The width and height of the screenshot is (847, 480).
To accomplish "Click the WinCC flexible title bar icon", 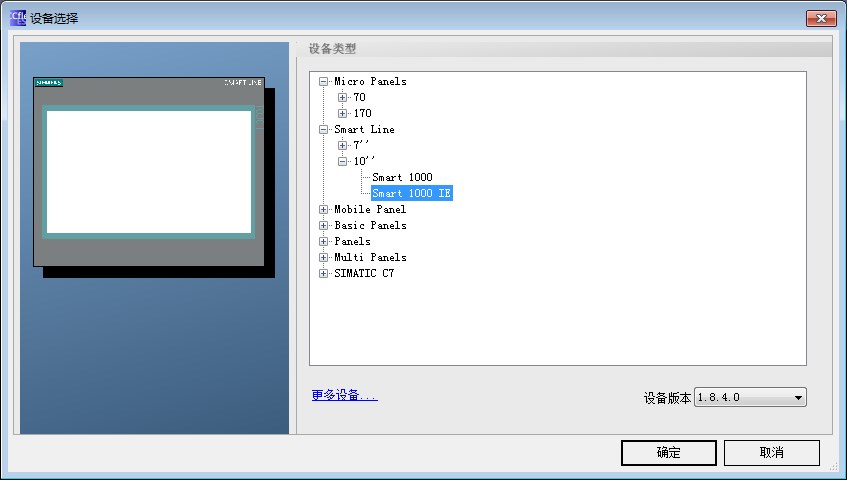I will coord(18,18).
